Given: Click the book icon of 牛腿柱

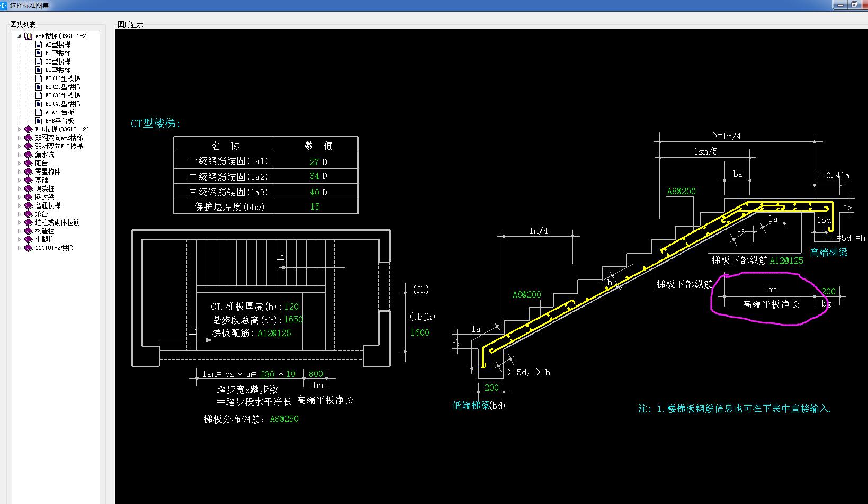Looking at the screenshot, I should pyautogui.click(x=29, y=239).
